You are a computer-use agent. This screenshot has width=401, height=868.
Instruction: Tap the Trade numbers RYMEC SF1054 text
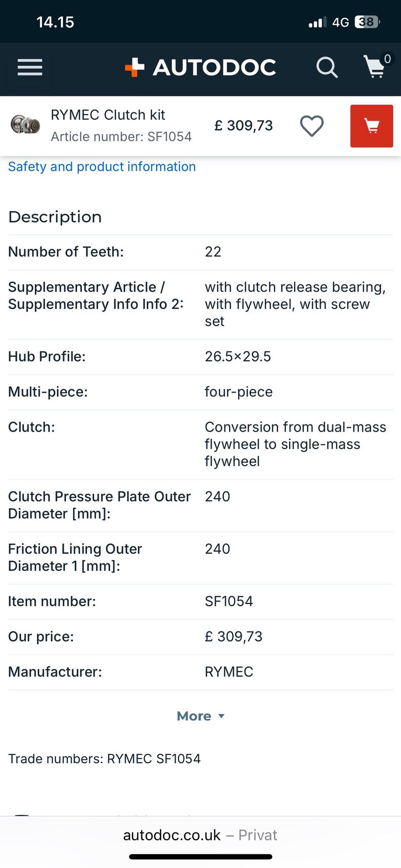[104, 759]
